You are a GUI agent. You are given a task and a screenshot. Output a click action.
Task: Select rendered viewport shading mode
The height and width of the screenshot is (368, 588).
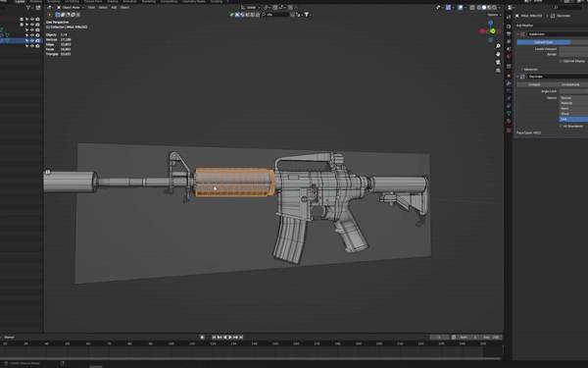494,8
